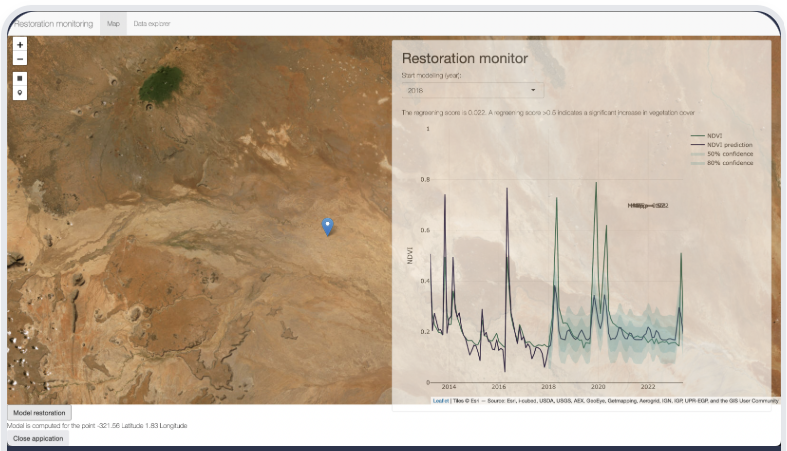Click the 2022 x-axis label
Viewport: 787px width, 451px height.
click(x=648, y=387)
